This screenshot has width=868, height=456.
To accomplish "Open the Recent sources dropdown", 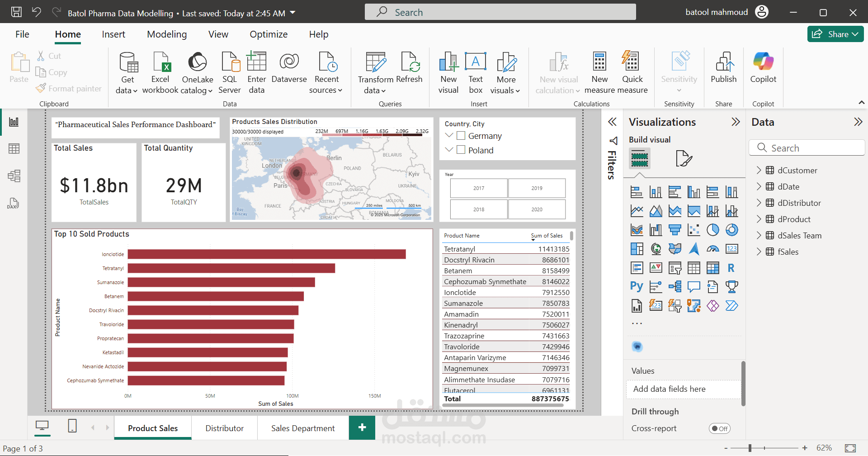I will [x=326, y=72].
